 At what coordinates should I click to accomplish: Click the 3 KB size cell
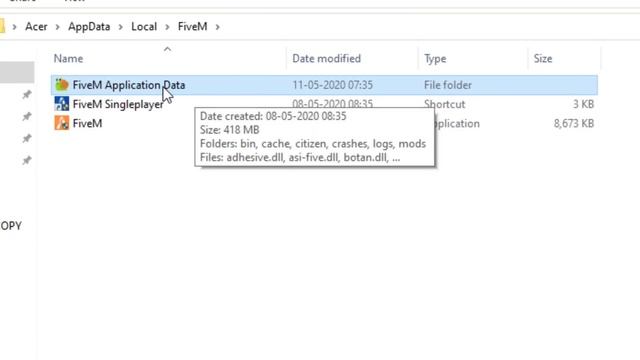(x=583, y=104)
